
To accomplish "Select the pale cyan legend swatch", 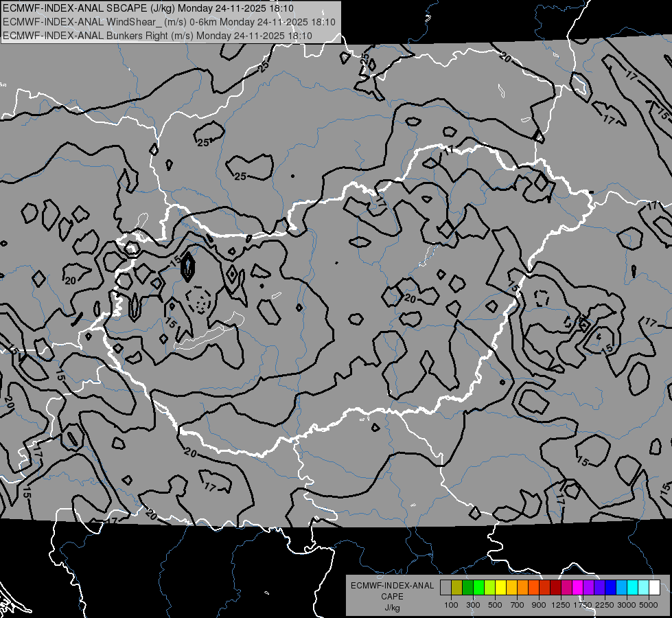I will [644, 588].
